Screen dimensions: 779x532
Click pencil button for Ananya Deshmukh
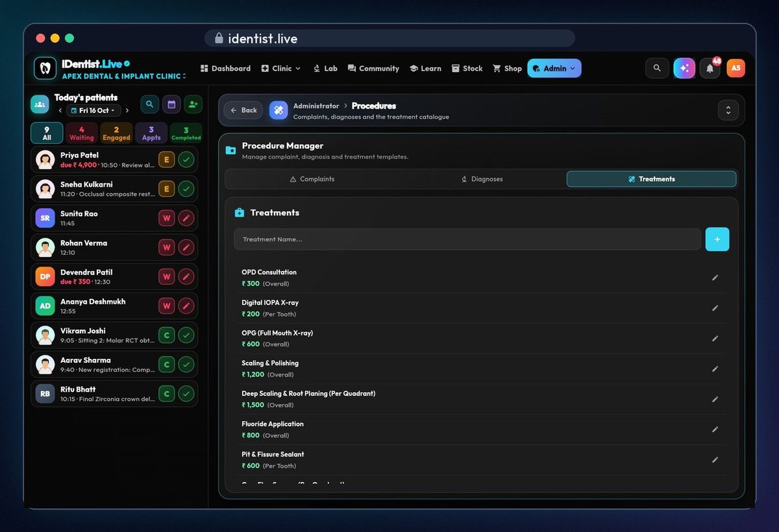(x=186, y=306)
